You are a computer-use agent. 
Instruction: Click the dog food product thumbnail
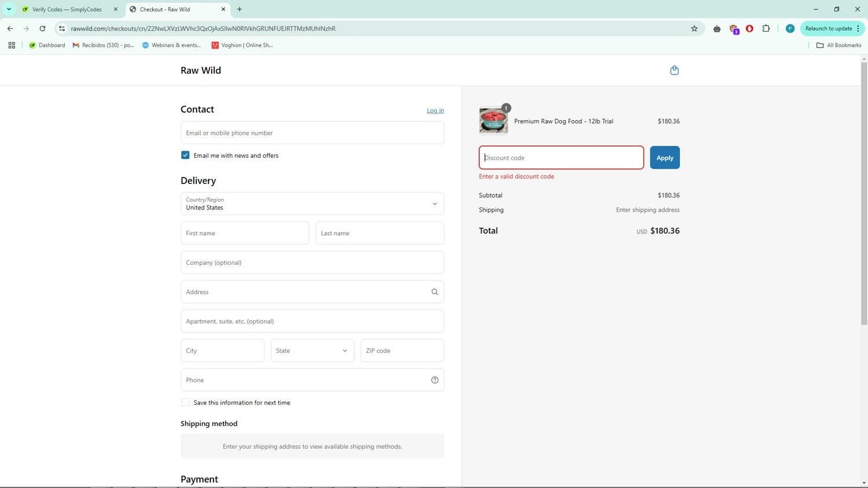point(494,121)
